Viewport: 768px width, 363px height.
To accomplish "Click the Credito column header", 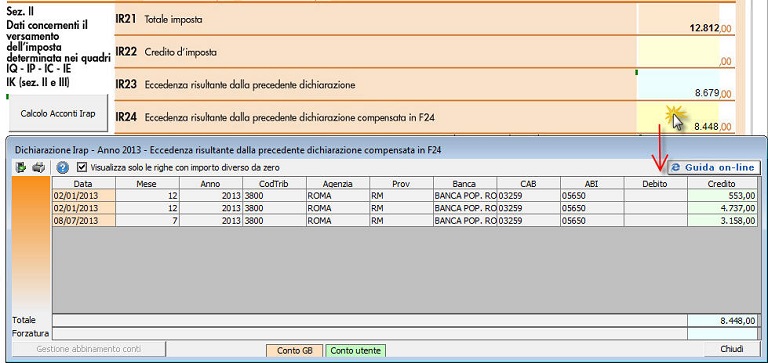I will [x=722, y=184].
